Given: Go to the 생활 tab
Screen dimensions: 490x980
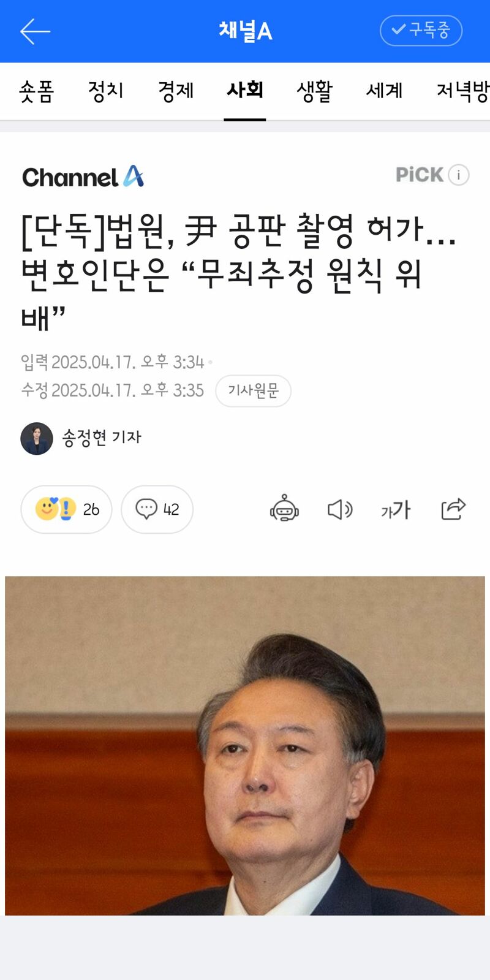Looking at the screenshot, I should [314, 91].
